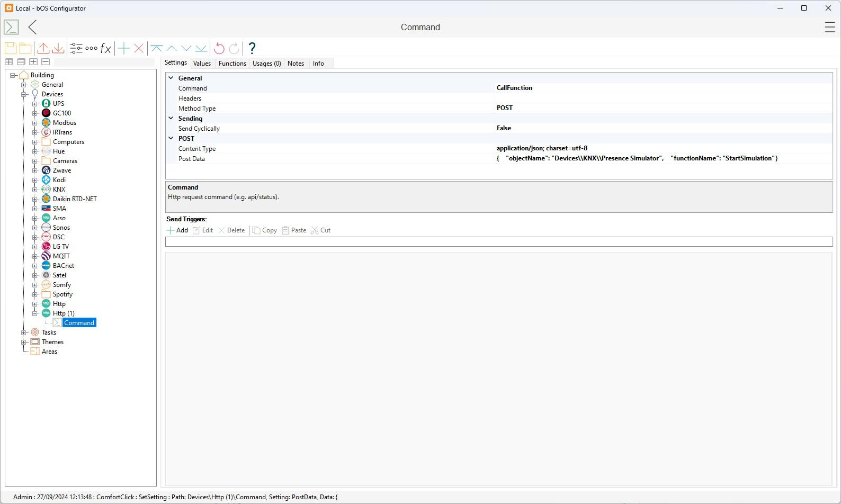Open the Notes tab

tap(296, 64)
